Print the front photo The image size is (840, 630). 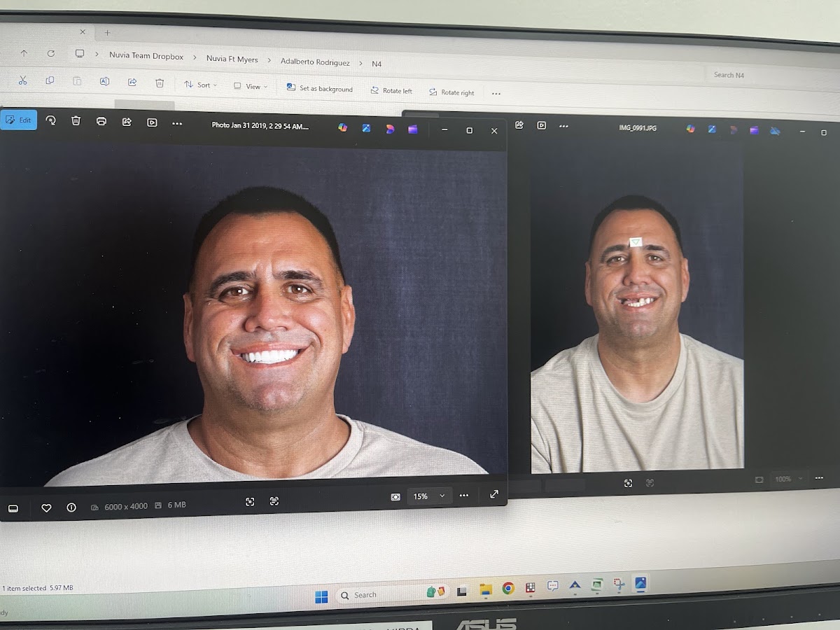[101, 121]
